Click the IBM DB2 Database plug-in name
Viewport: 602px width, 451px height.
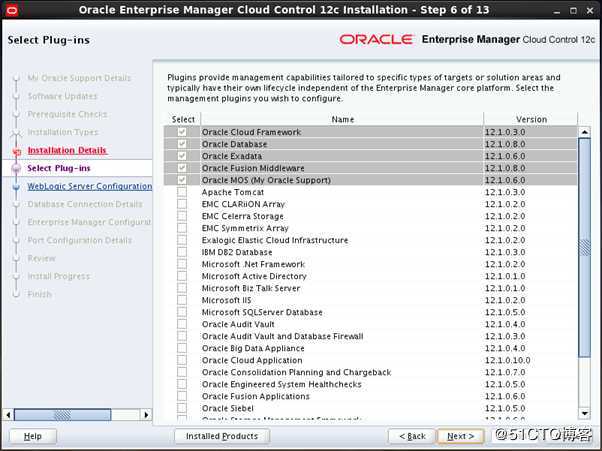(x=237, y=252)
